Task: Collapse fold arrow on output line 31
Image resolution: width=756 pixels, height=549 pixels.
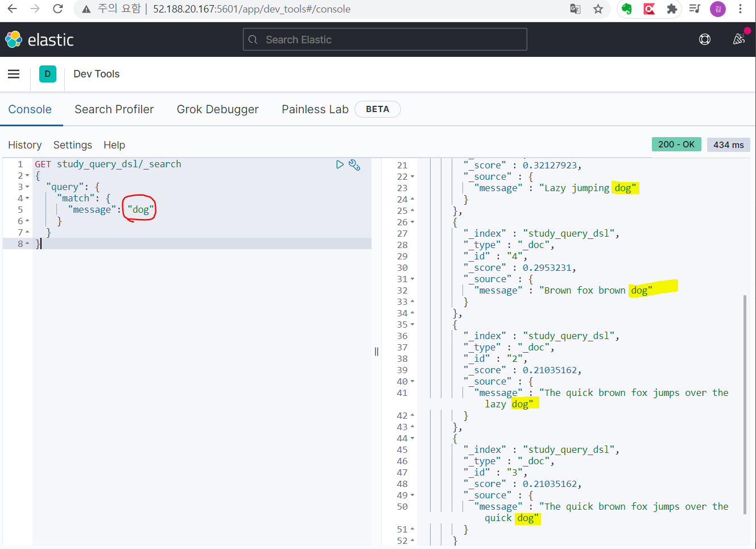Action: pyautogui.click(x=412, y=279)
